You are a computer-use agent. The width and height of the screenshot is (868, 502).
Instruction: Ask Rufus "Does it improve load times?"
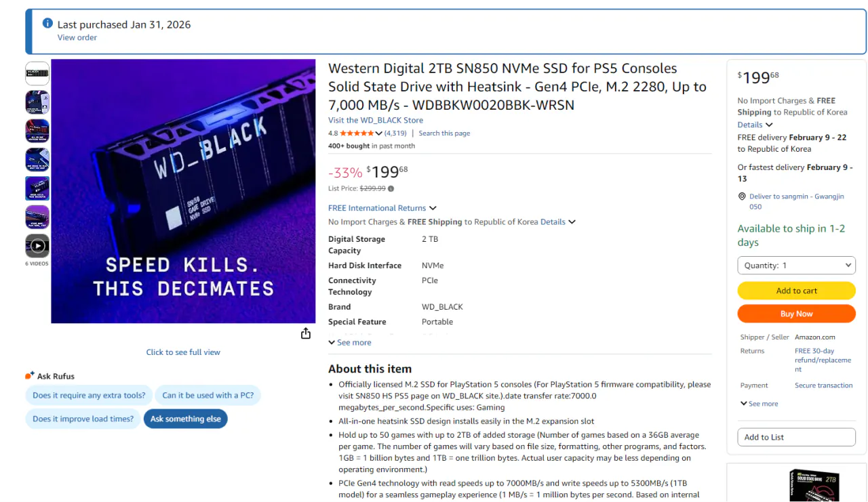[x=83, y=419]
